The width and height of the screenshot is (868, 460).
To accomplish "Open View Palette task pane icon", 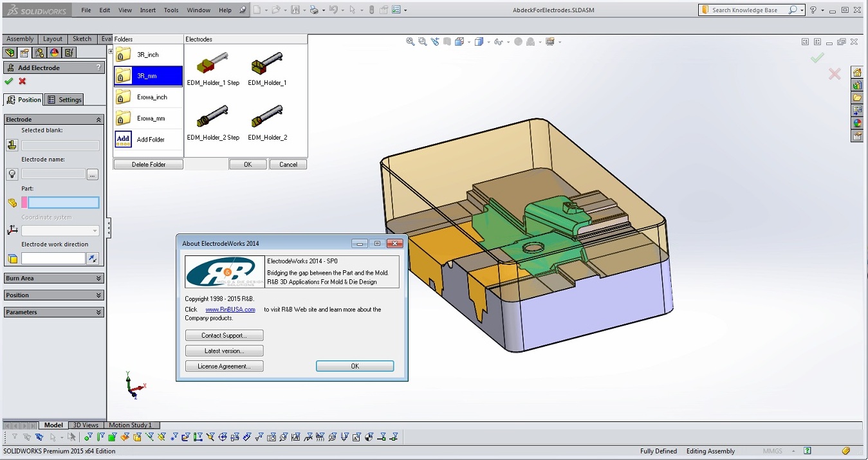I will [x=857, y=111].
